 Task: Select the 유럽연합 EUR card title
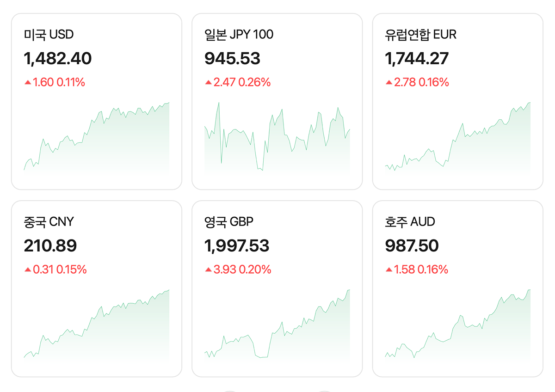(x=420, y=34)
